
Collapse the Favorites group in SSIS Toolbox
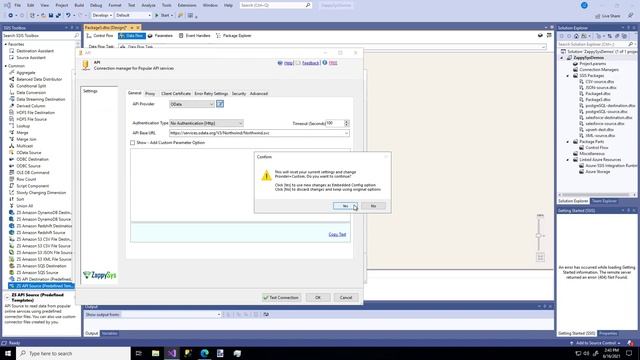point(6,44)
